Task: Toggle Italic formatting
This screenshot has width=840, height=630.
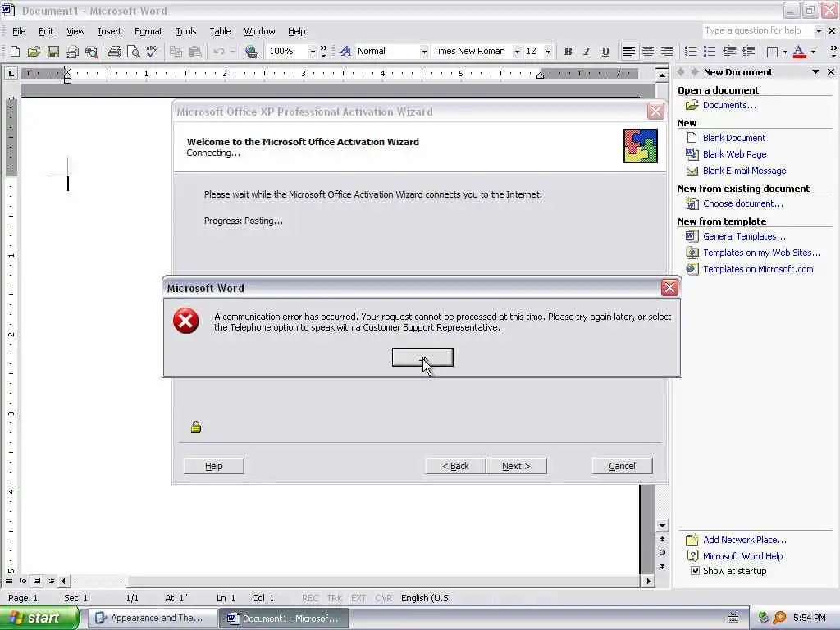Action: (587, 52)
